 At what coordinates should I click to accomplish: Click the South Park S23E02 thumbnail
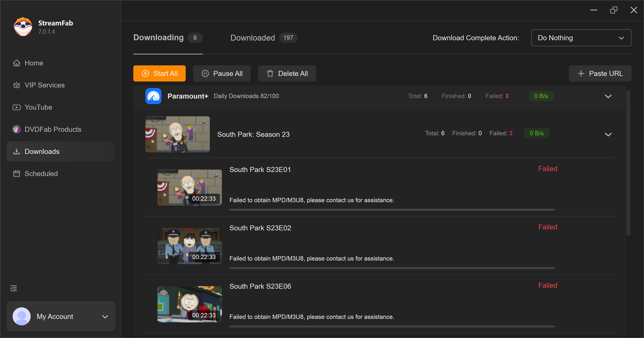click(x=190, y=246)
